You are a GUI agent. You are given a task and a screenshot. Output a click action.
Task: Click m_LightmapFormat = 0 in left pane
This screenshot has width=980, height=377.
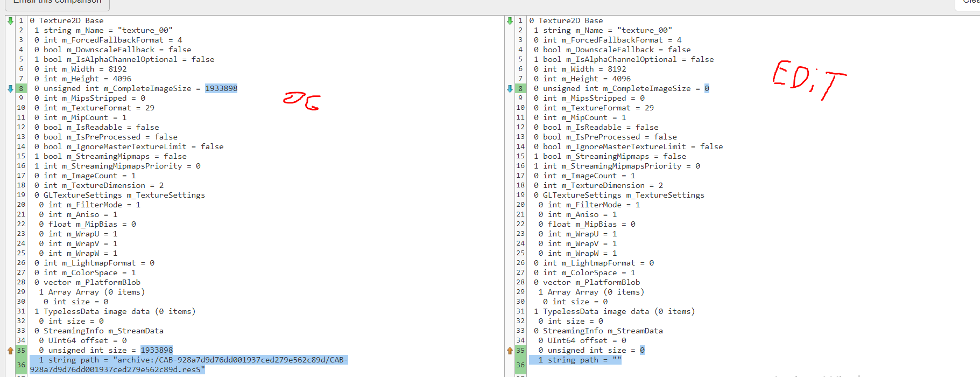coord(94,263)
